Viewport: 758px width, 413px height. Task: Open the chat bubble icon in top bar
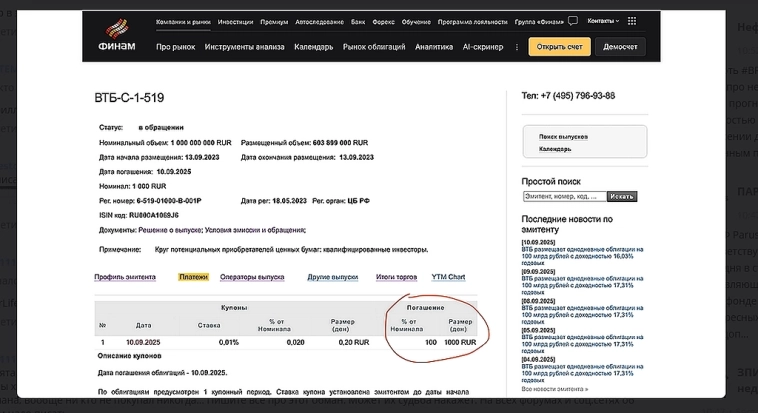click(x=572, y=21)
